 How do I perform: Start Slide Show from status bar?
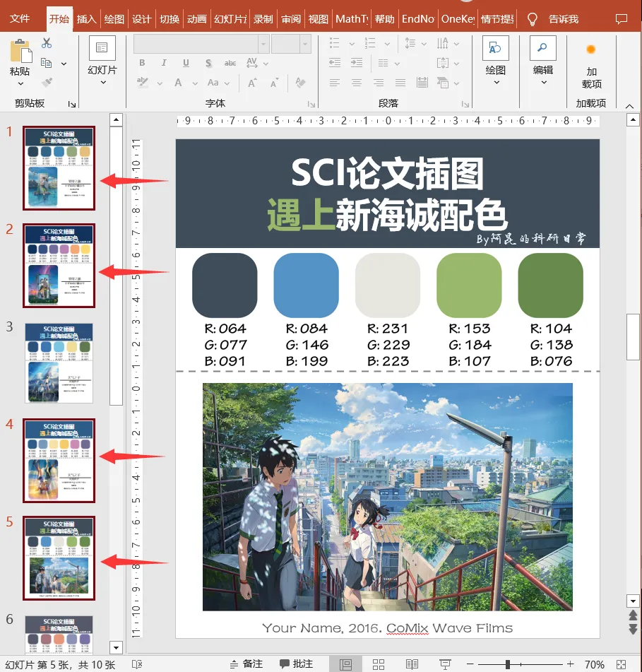point(445,664)
